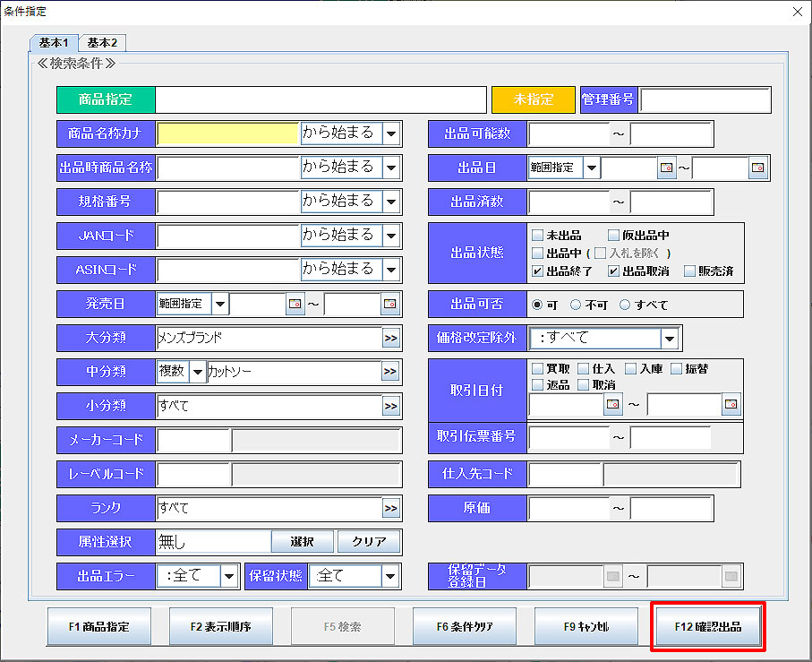812x662 pixels.
Task: Open calendar for 取引日付 start date
Action: click(x=613, y=405)
